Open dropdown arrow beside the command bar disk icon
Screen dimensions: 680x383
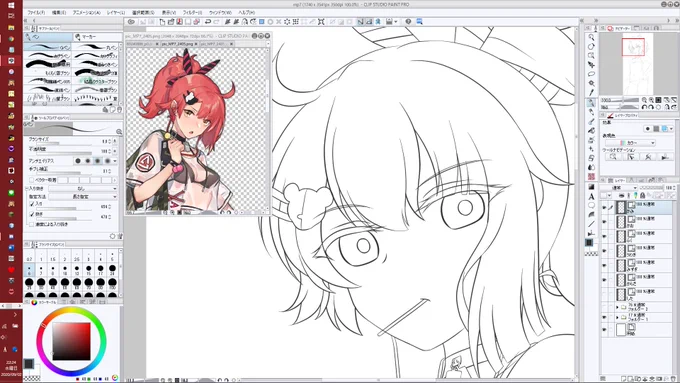click(x=396, y=22)
